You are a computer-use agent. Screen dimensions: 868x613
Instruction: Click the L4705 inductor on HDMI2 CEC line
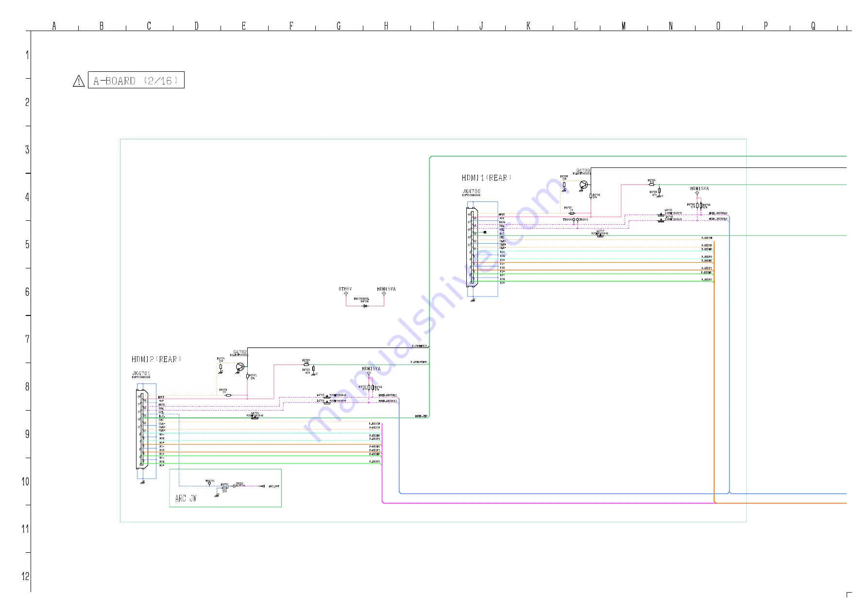[255, 418]
